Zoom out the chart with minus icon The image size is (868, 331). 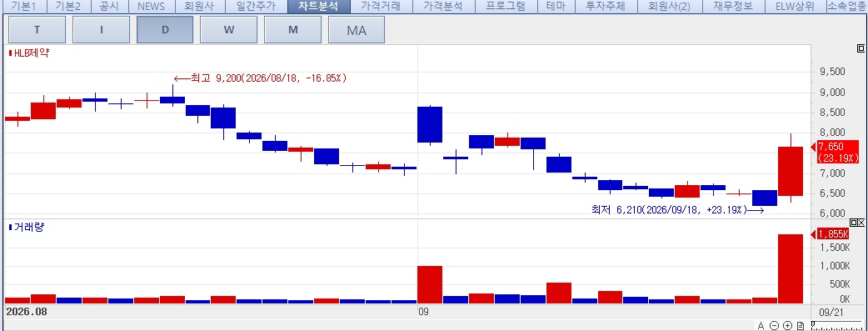click(775, 325)
